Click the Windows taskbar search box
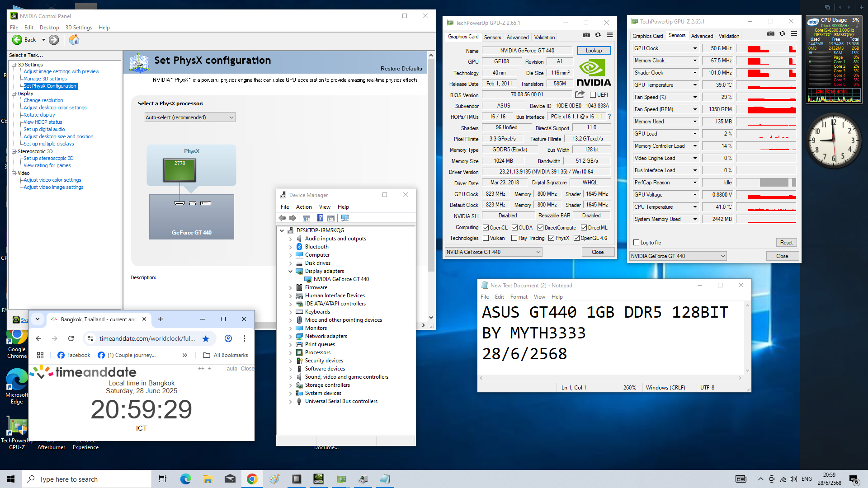This screenshot has width=868, height=488. (87, 479)
